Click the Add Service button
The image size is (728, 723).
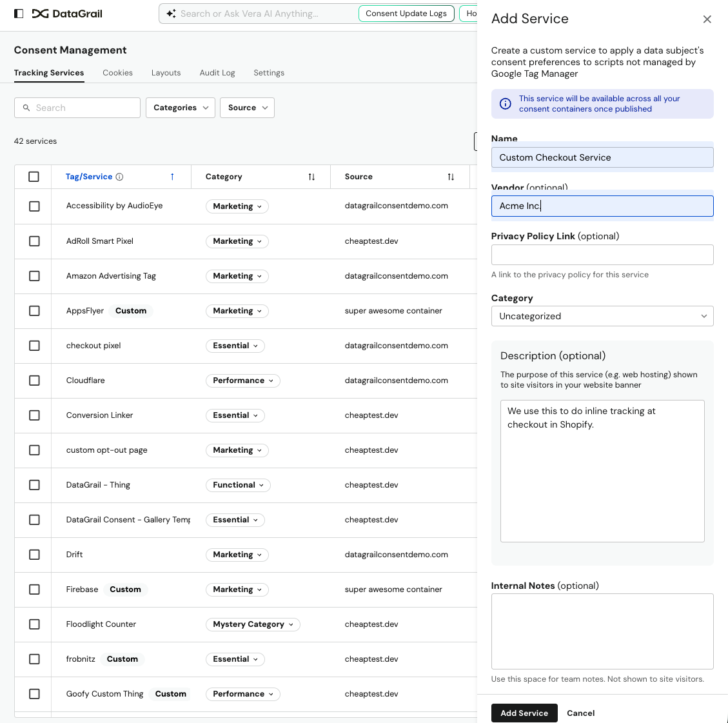click(524, 713)
